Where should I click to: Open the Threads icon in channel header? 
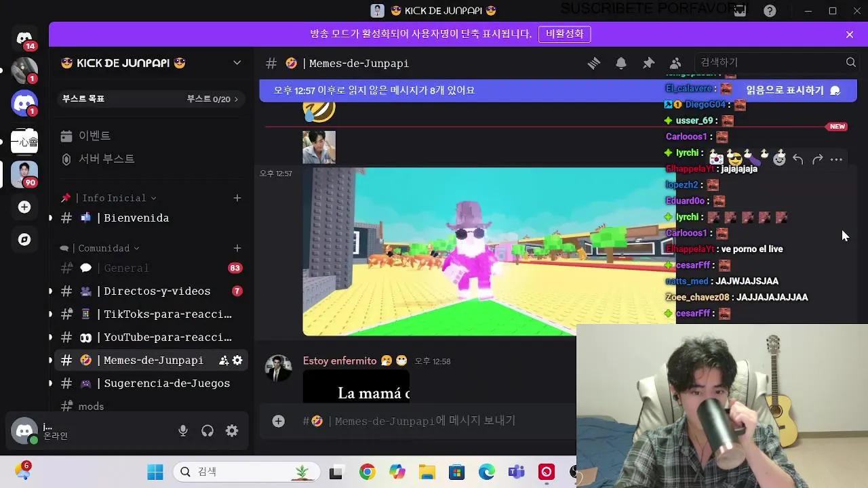tap(594, 63)
